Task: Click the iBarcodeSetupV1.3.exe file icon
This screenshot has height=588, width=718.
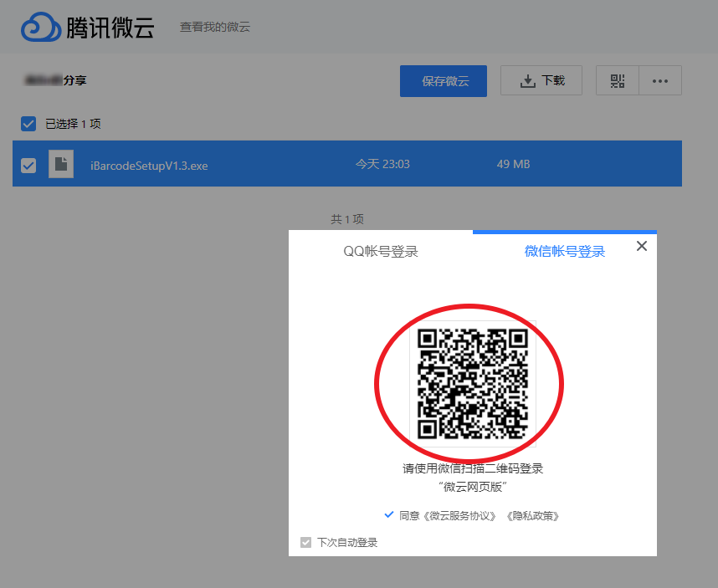Action: [x=61, y=164]
